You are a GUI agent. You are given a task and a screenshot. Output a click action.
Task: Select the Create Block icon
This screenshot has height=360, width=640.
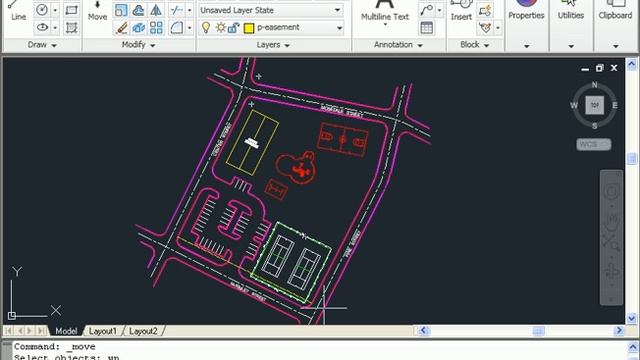point(484,10)
